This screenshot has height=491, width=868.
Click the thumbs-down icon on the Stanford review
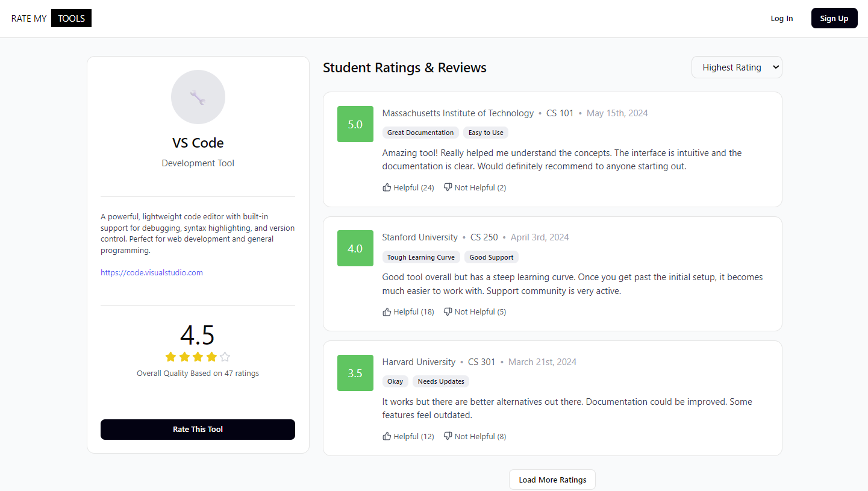pyautogui.click(x=447, y=311)
